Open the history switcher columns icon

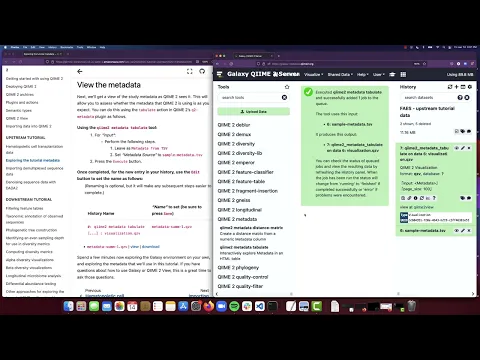463,87
